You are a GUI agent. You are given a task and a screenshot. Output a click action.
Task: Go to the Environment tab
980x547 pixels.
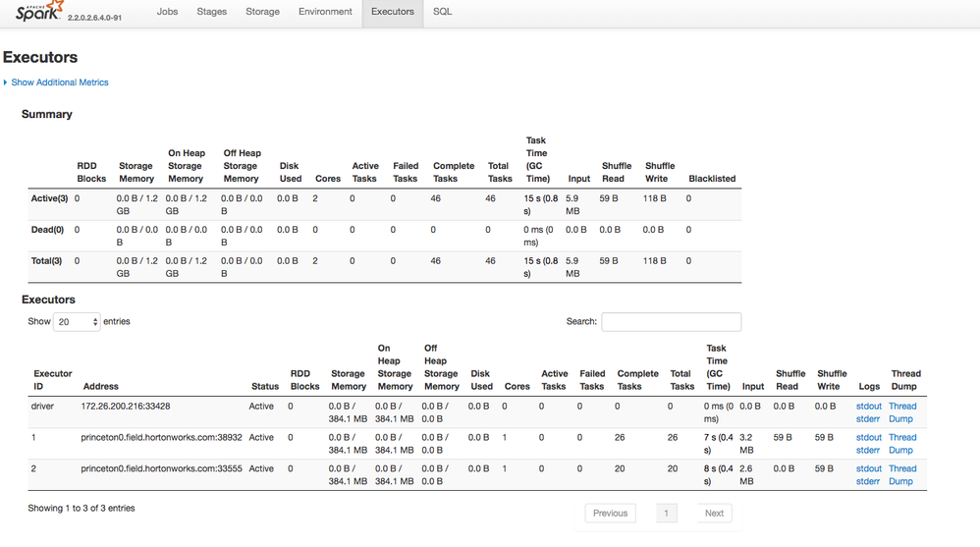(325, 12)
